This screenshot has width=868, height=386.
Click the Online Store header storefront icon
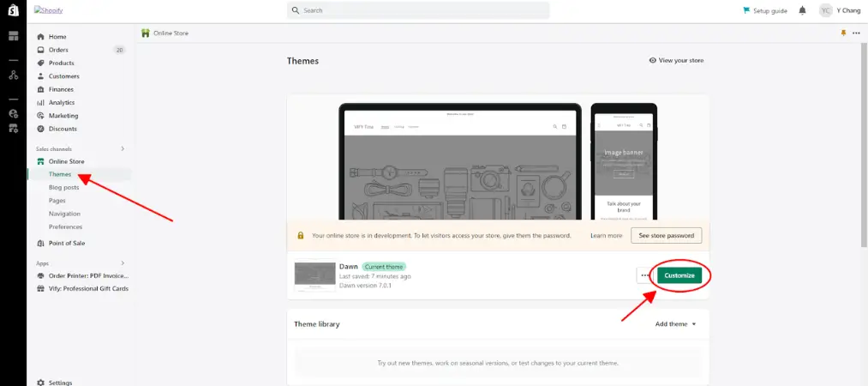point(146,33)
